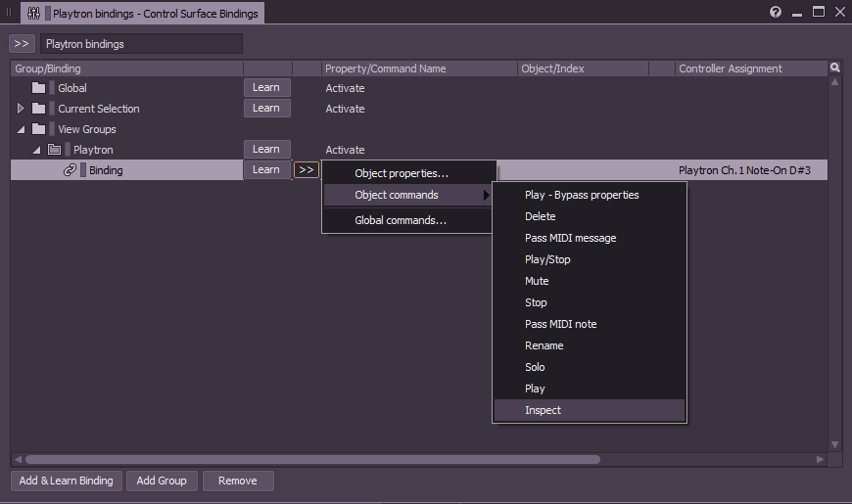Click the help question mark icon

[x=776, y=12]
